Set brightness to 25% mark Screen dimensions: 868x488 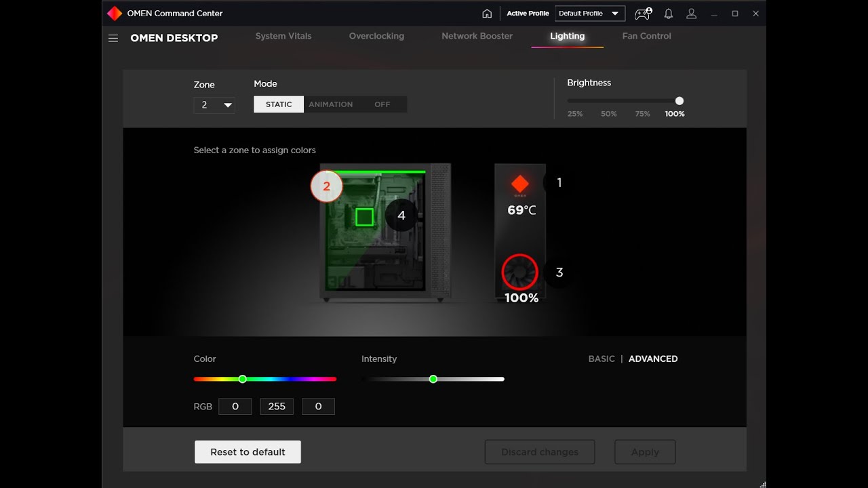(x=575, y=114)
